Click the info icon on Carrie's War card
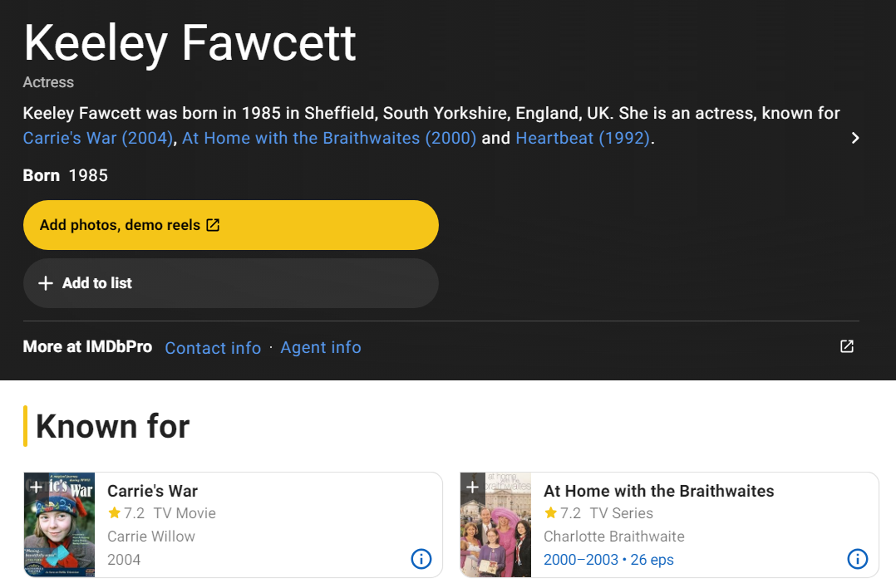Image resolution: width=896 pixels, height=588 pixels. click(x=421, y=559)
